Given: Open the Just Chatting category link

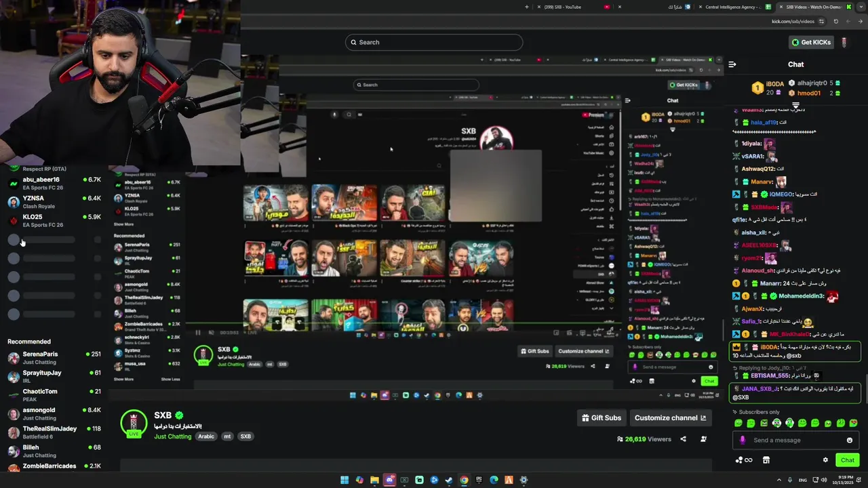Looking at the screenshot, I should click(x=173, y=436).
